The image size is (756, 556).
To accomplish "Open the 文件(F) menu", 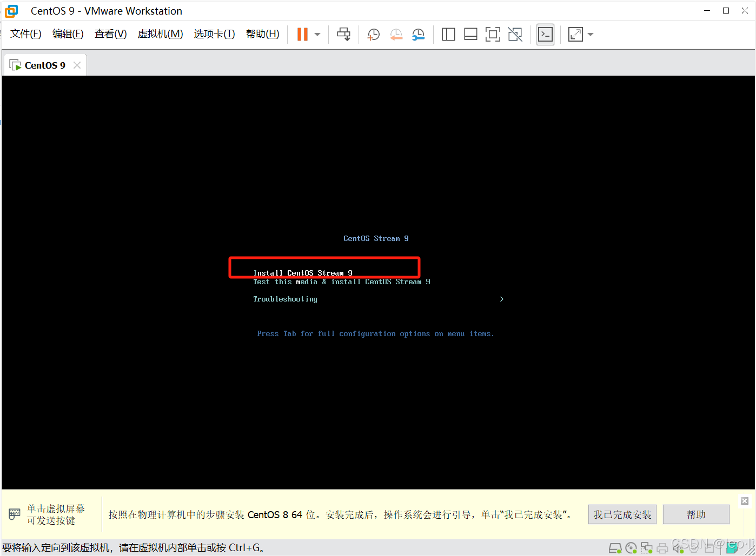I will pos(26,34).
